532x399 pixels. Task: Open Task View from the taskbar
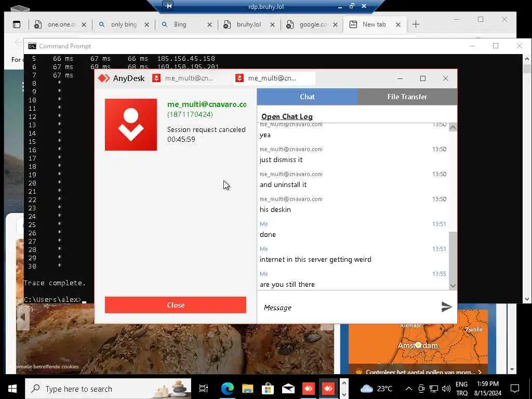pyautogui.click(x=204, y=389)
